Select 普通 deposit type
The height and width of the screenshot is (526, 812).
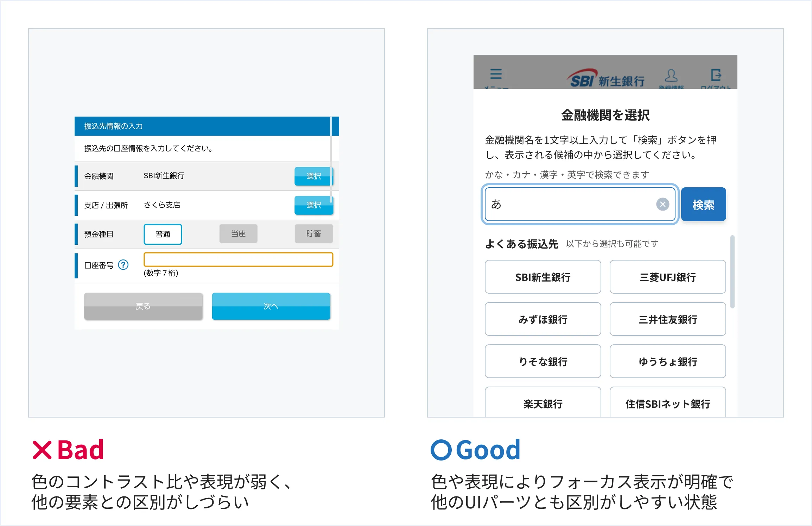(163, 234)
